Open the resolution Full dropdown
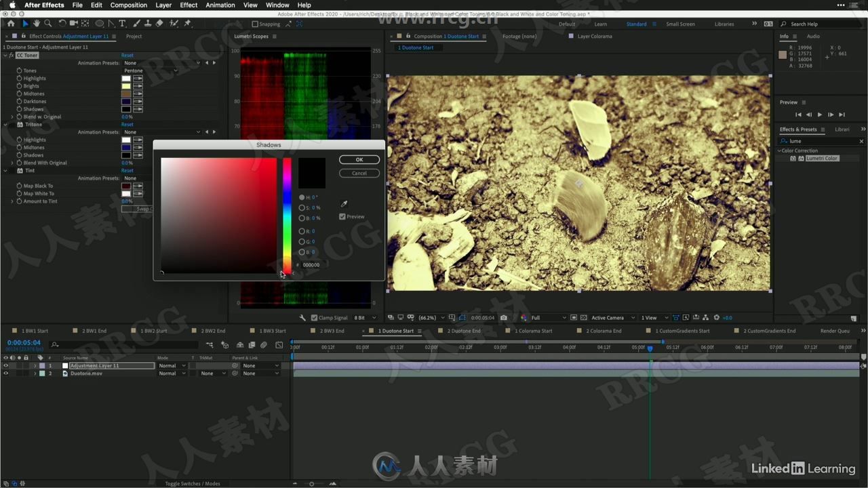Image resolution: width=868 pixels, height=488 pixels. tap(548, 317)
